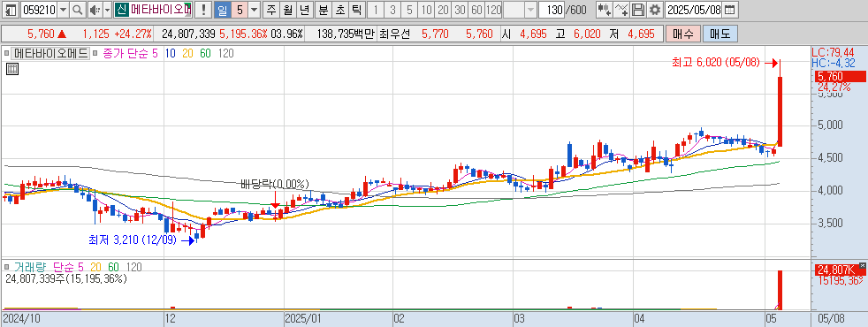The width and height of the screenshot is (868, 327).
Task: Click the +24.27% change rate value
Action: (133, 34)
